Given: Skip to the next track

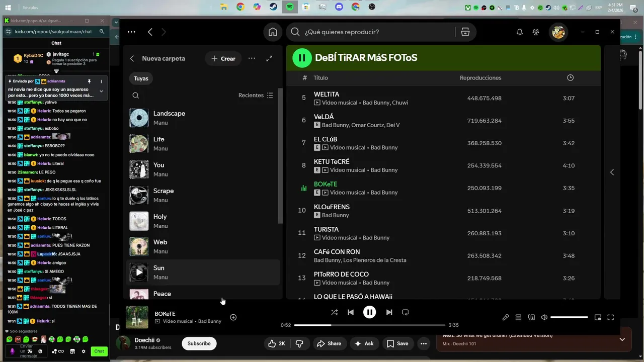Looking at the screenshot, I should 389,312.
